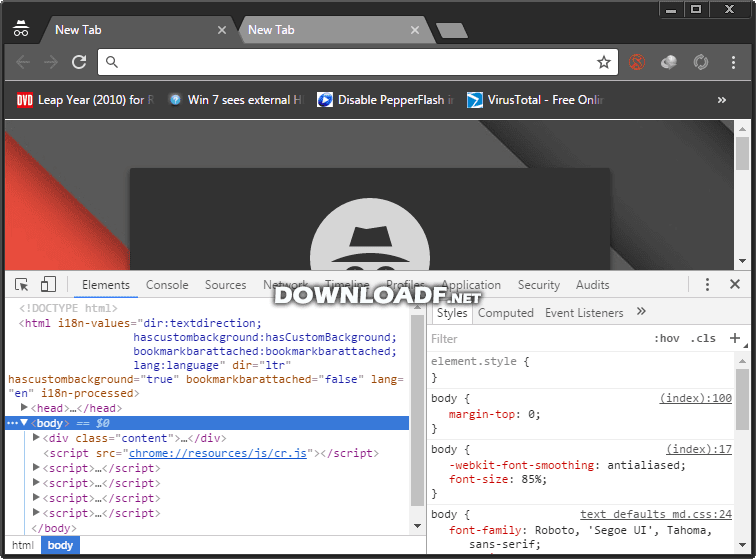Bookmark page with the star icon

point(604,62)
